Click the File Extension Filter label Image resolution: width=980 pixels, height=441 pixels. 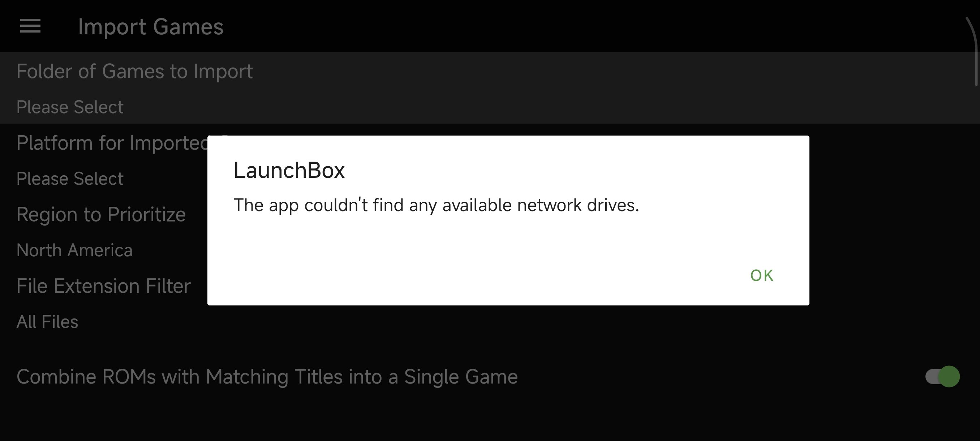pyautogui.click(x=103, y=286)
